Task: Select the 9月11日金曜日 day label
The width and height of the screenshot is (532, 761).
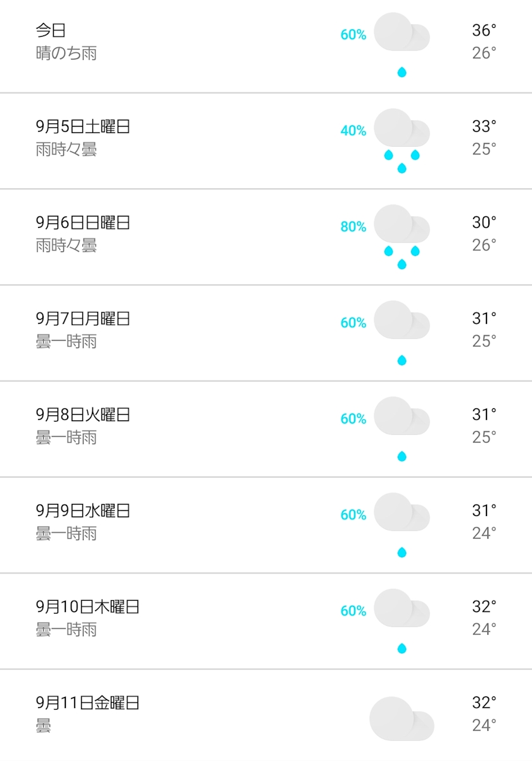Action: coord(87,703)
